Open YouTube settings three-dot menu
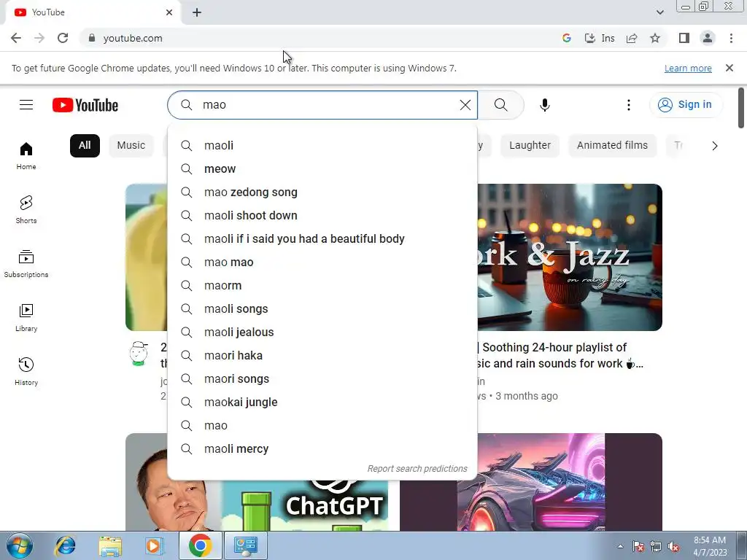747x560 pixels. click(x=628, y=105)
